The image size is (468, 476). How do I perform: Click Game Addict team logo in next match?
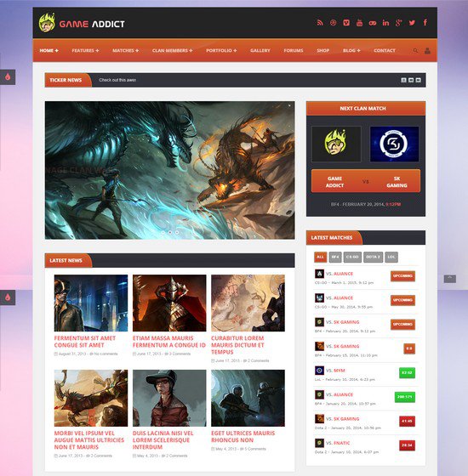point(336,144)
